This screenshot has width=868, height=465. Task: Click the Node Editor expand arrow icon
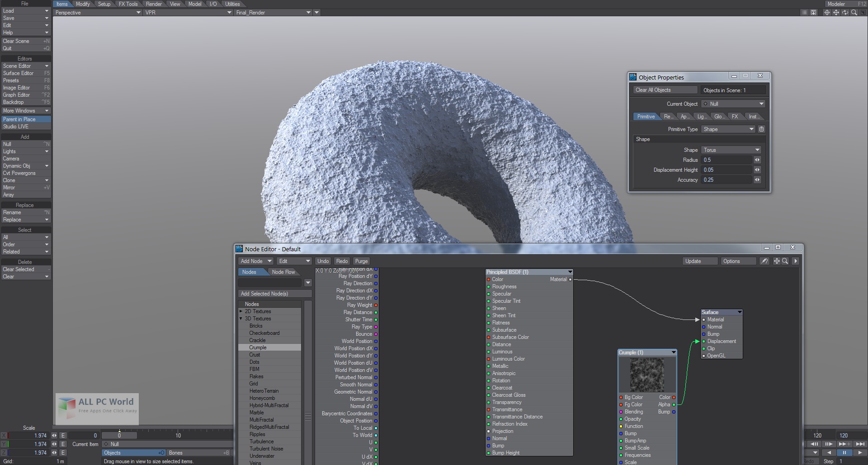point(796,261)
